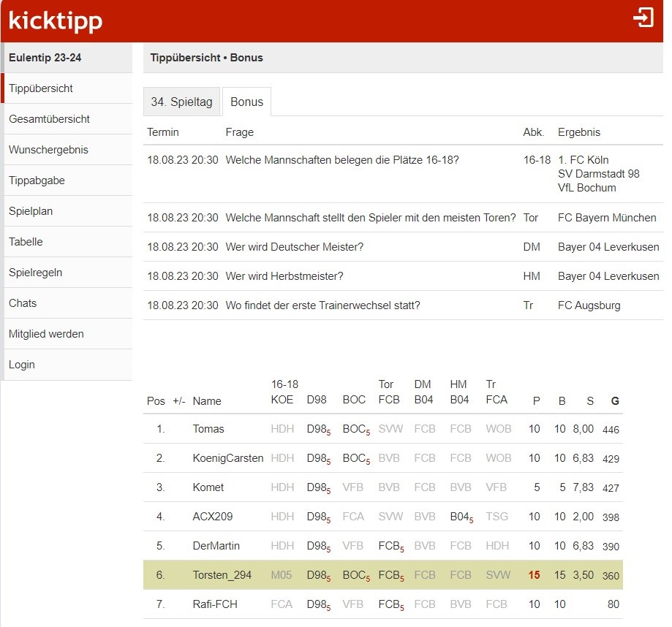Open highlighted player Torsten_294
Screen dimensions: 672x627
(222, 574)
